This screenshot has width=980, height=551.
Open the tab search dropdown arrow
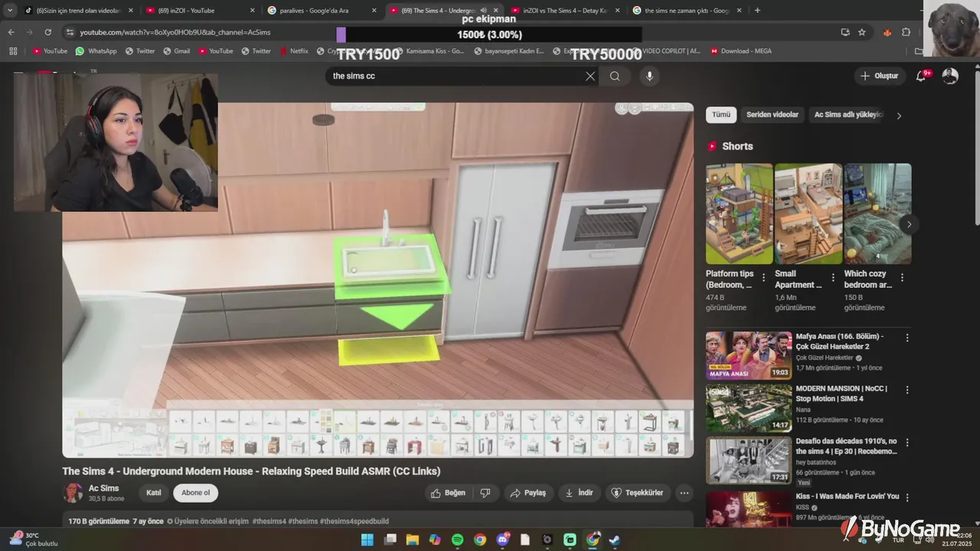pos(10,11)
